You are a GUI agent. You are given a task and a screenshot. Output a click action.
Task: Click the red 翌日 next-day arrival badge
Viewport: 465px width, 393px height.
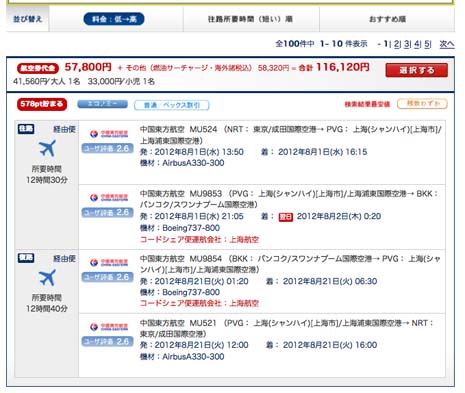[286, 217]
